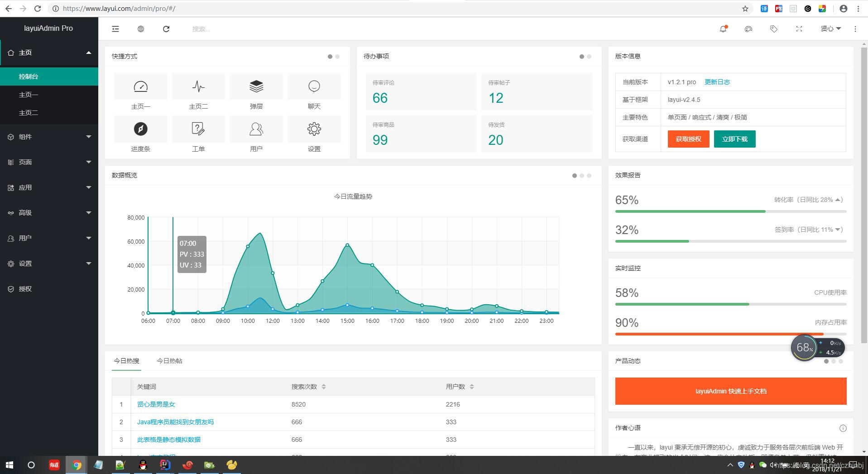The image size is (868, 474).
Task: Open the 主页一 dashboard shortcut icon
Action: tap(141, 86)
